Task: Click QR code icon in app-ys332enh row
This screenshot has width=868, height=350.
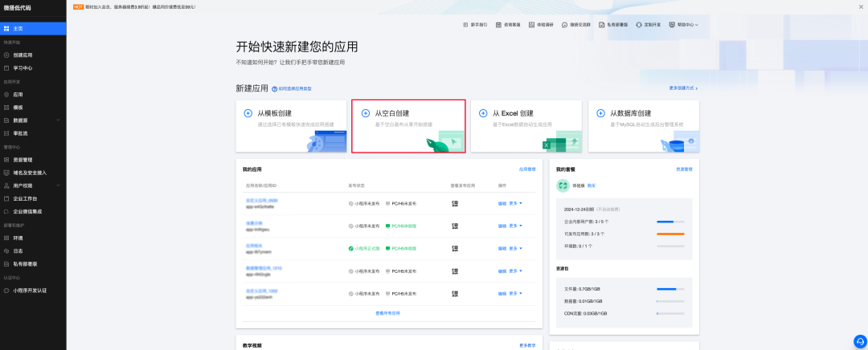Action: [455, 294]
